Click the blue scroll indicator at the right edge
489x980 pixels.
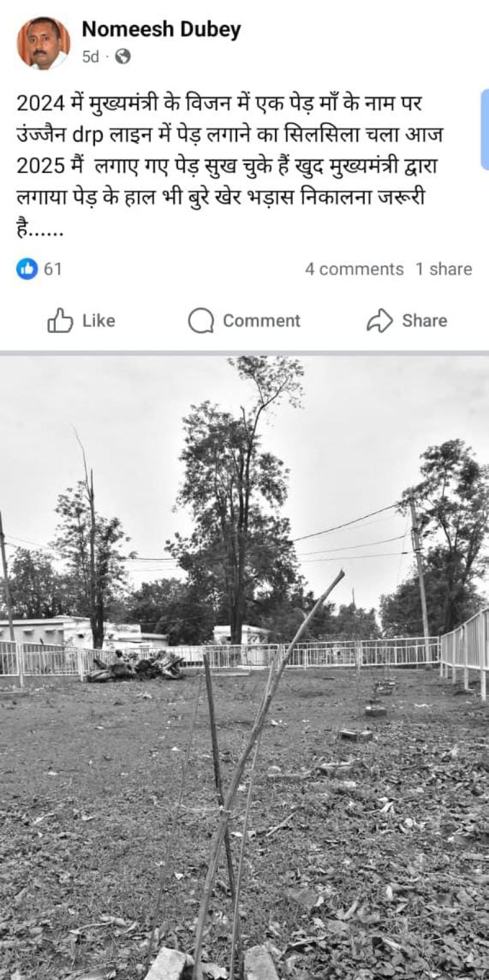tap(485, 129)
